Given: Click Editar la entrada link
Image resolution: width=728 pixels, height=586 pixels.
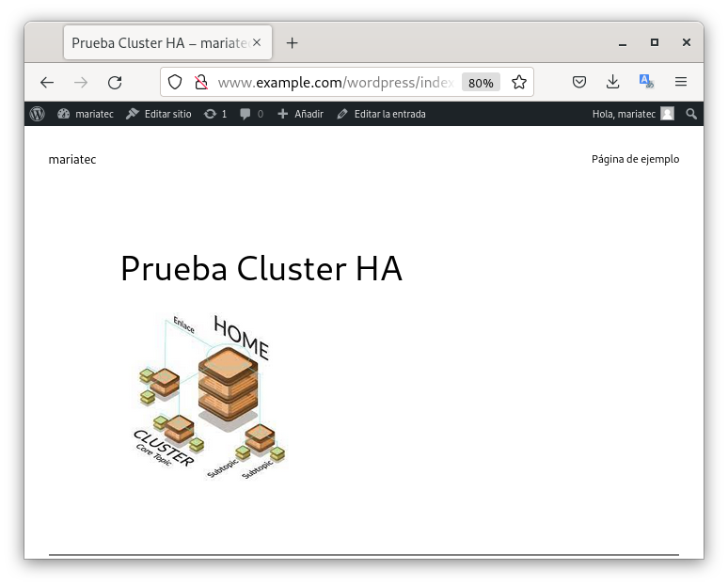Looking at the screenshot, I should coord(381,114).
